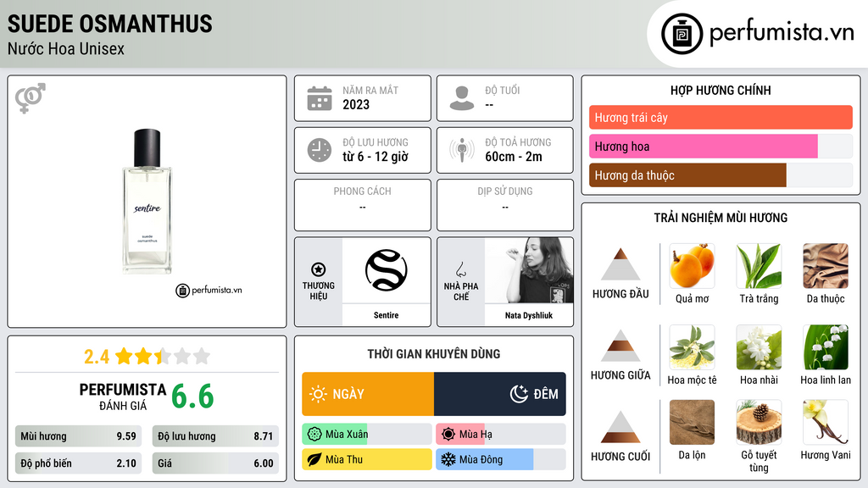This screenshot has width=868, height=488.
Task: Click the 60cm - 2m sillage value
Action: click(514, 157)
